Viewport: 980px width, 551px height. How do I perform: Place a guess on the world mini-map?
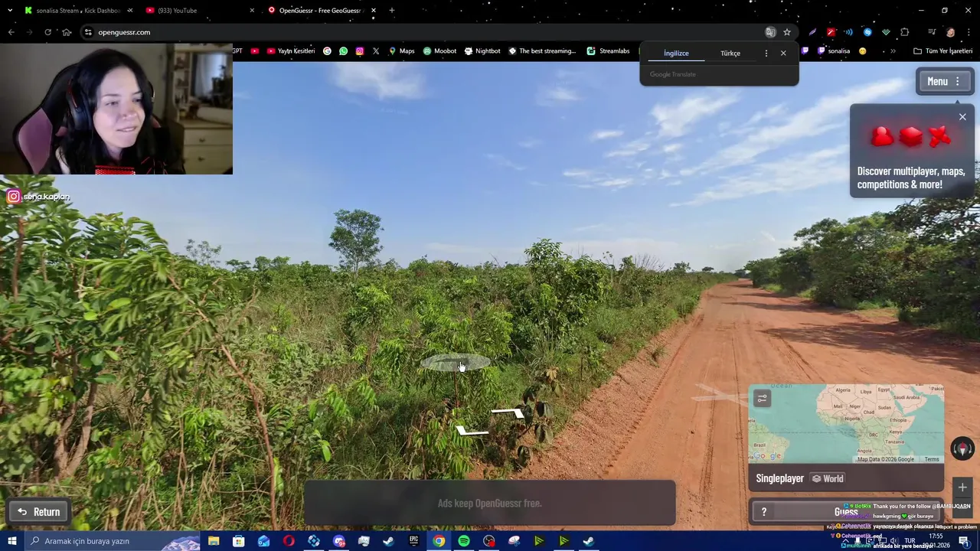[x=846, y=423]
